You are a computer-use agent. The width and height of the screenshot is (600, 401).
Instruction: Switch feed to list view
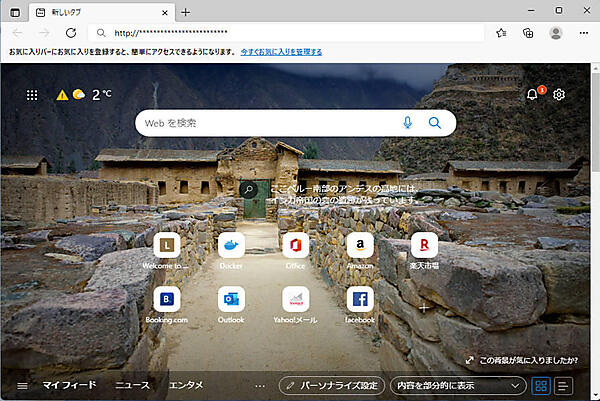tap(563, 386)
